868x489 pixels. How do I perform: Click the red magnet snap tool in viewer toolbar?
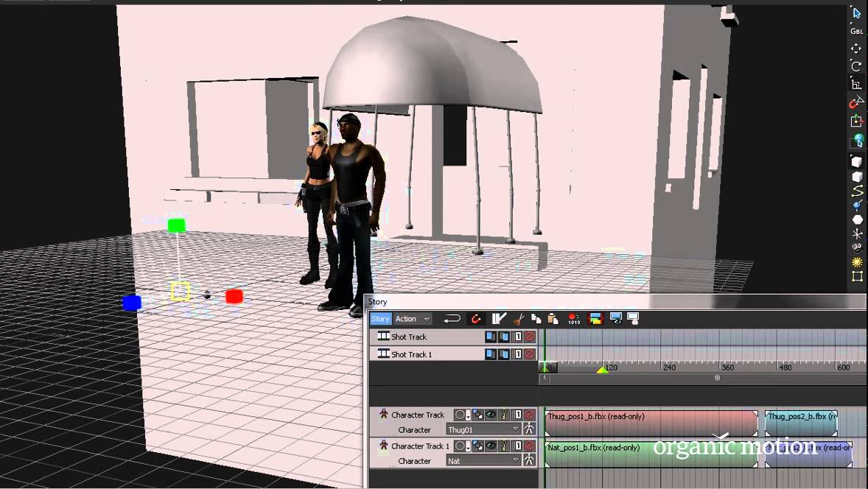856,102
